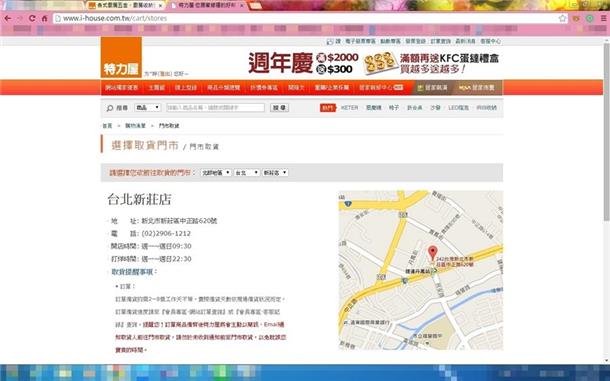
Task: Open the 商品 search category dropdown
Action: pyautogui.click(x=147, y=107)
